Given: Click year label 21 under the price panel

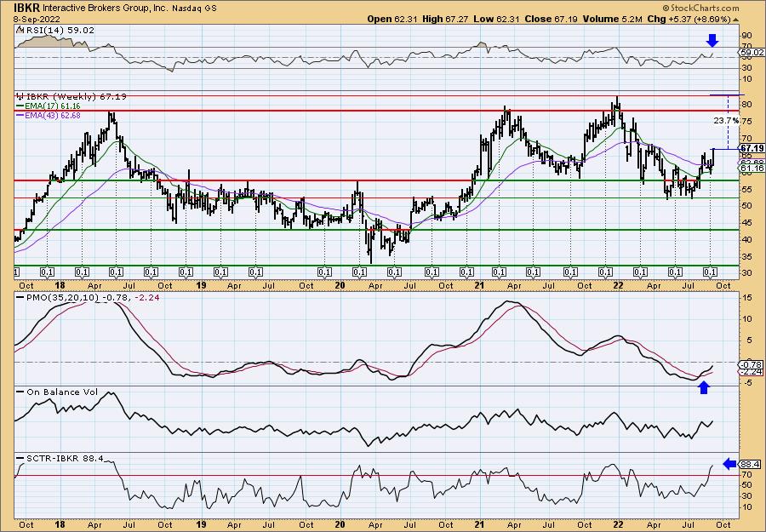Looking at the screenshot, I should (480, 285).
